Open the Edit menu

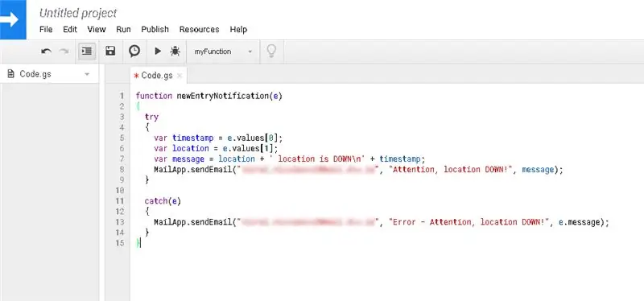point(70,30)
